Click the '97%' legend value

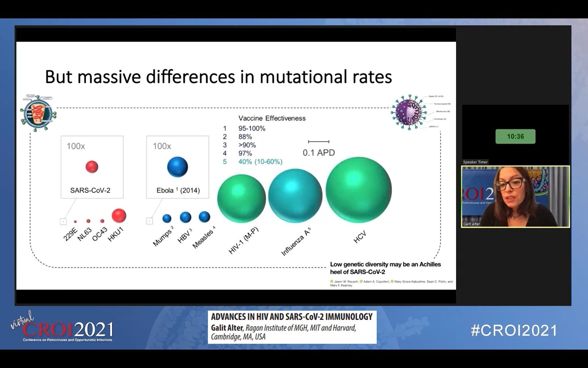tap(245, 153)
